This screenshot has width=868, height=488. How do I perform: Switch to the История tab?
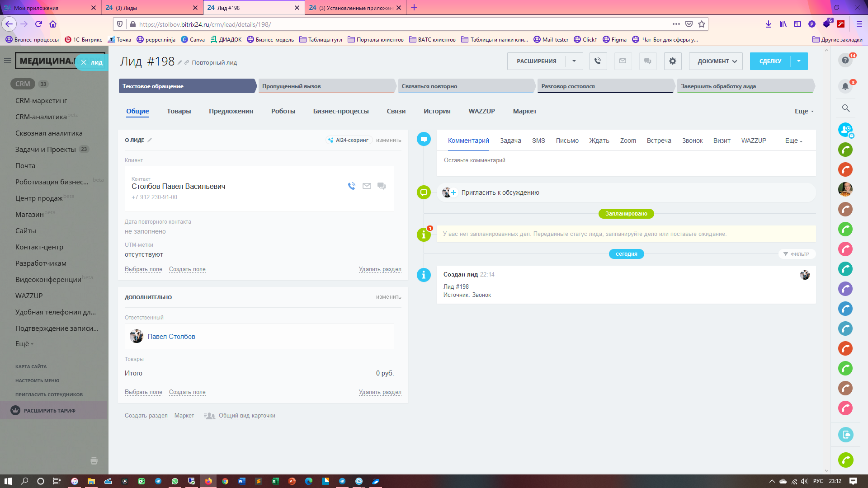(x=437, y=111)
